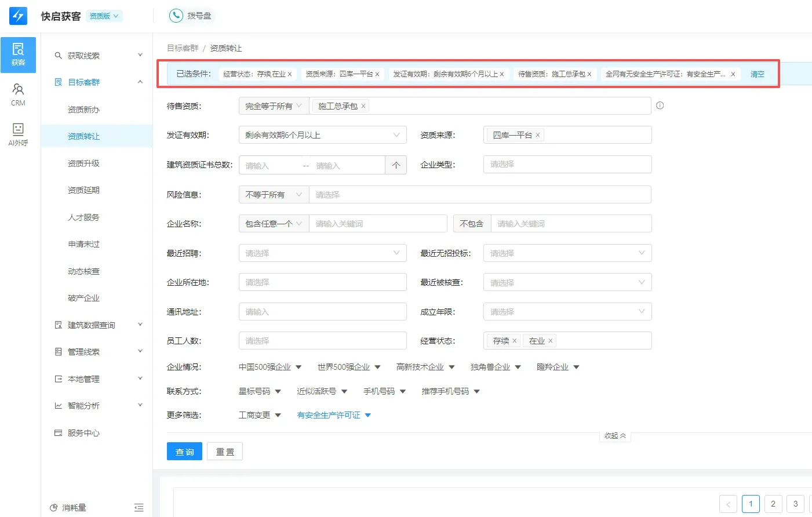The width and height of the screenshot is (812, 517).
Task: Remove the 发证有效期 selected condition chip
Action: 502,74
